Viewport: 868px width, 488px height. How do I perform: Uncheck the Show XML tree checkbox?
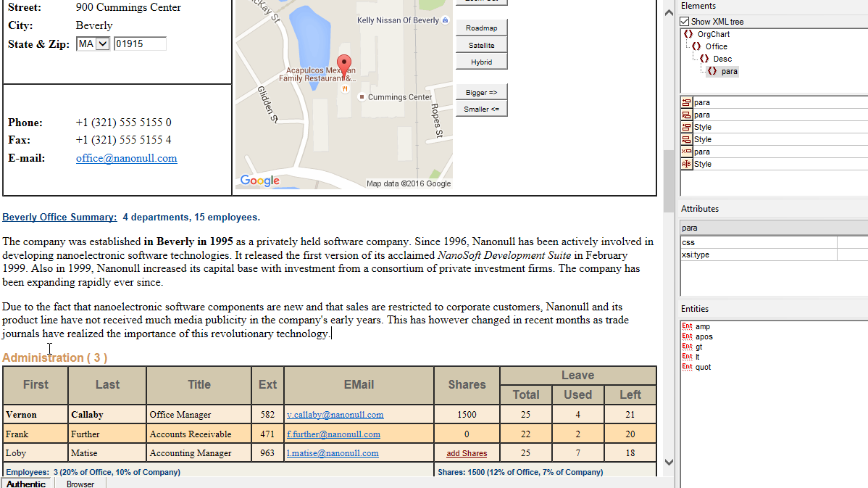click(685, 22)
